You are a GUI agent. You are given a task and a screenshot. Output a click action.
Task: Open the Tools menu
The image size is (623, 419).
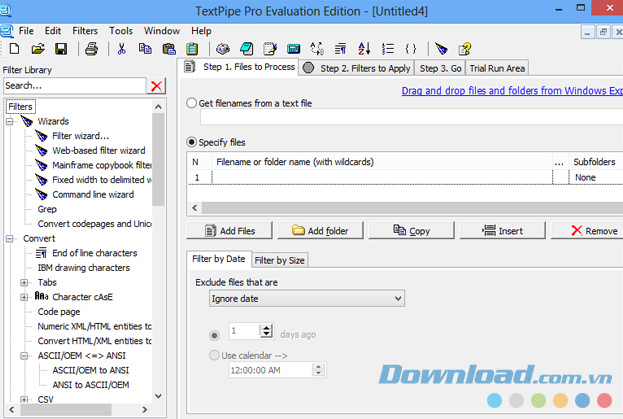tap(121, 31)
